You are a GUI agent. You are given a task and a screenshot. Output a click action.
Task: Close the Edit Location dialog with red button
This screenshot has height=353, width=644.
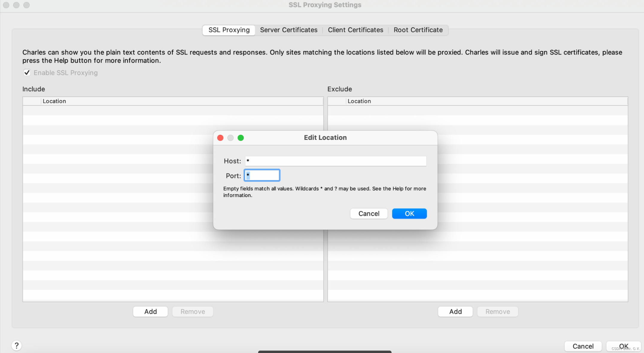(x=220, y=138)
